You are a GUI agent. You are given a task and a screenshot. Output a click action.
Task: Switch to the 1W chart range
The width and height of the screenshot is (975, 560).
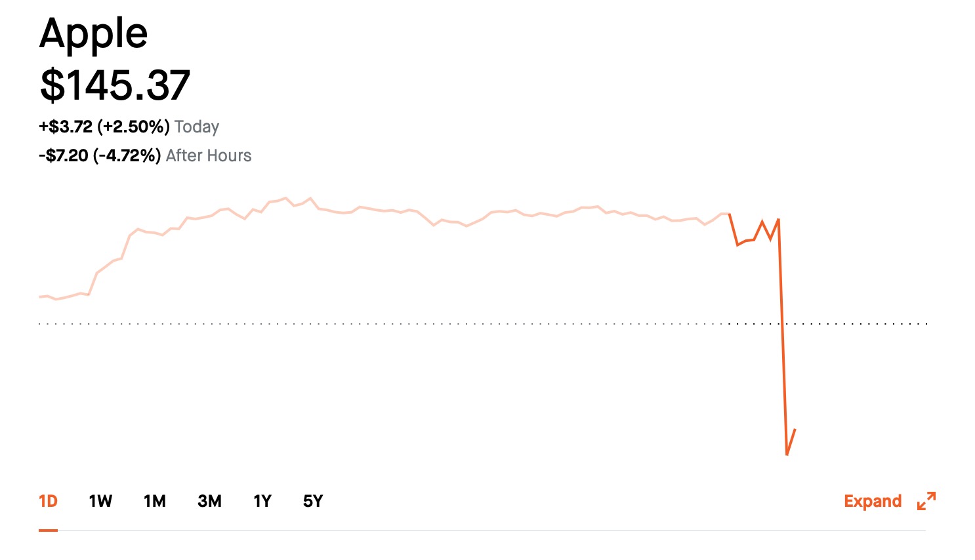[x=100, y=502]
